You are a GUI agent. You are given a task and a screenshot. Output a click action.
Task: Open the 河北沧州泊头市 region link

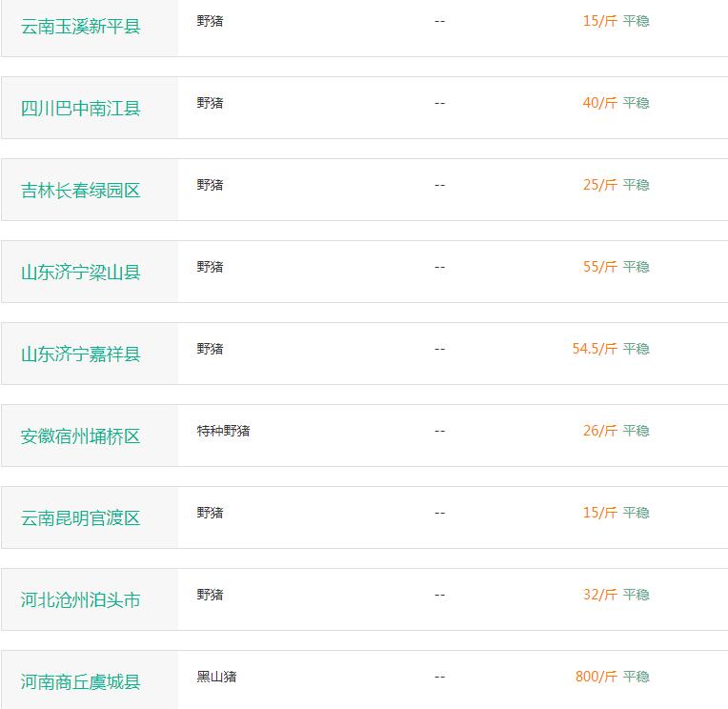[x=80, y=600]
